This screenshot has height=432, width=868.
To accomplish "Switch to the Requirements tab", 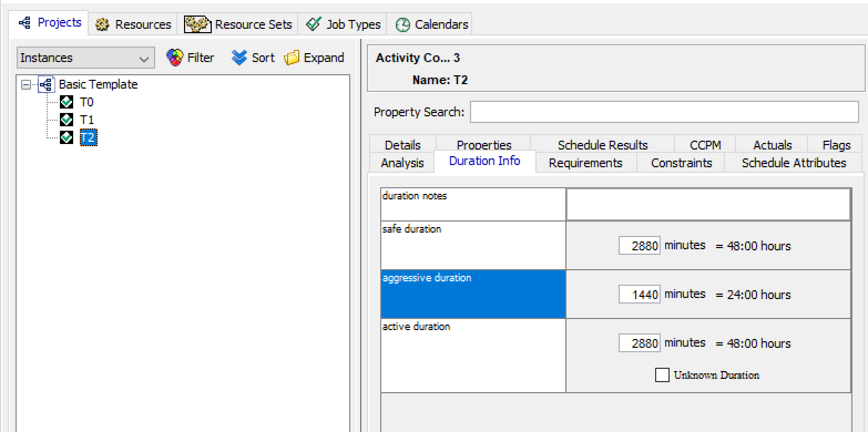I will (x=585, y=163).
